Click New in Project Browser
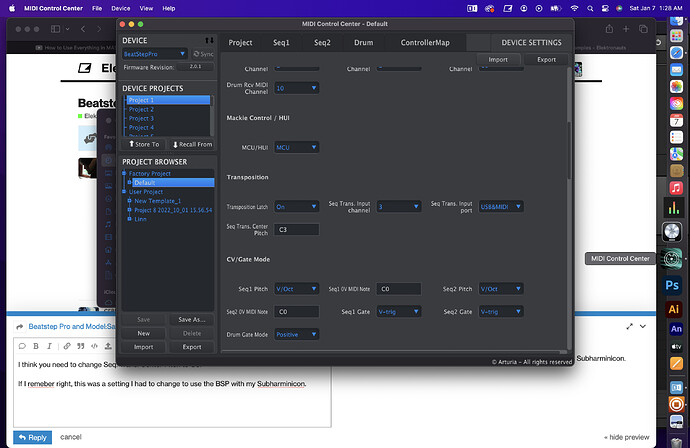690x448 pixels. click(143, 334)
